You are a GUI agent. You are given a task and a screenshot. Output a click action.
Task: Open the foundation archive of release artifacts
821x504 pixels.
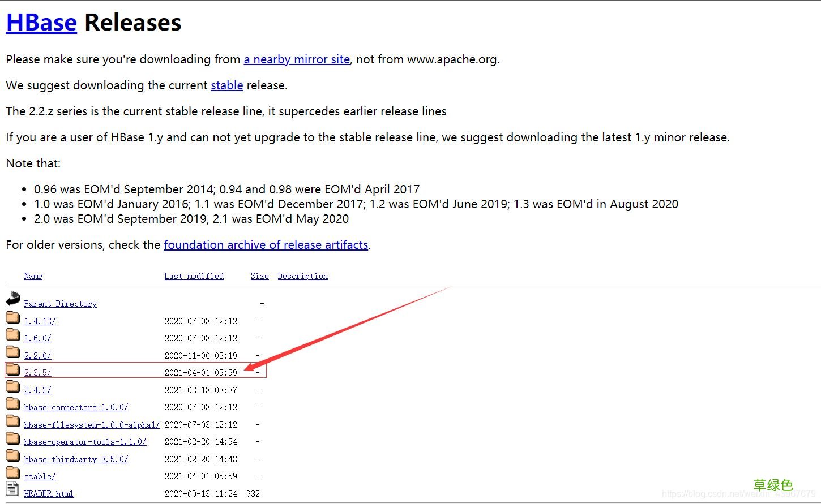tap(266, 244)
